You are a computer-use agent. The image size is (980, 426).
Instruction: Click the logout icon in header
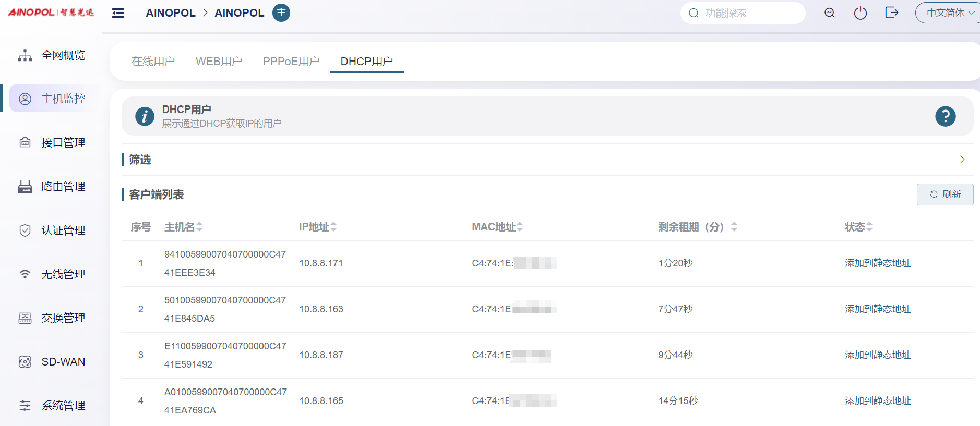pos(892,13)
